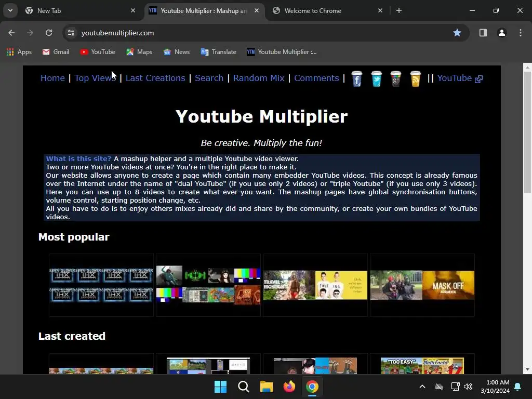
Task: Open File Explorer from taskbar
Action: 267,387
